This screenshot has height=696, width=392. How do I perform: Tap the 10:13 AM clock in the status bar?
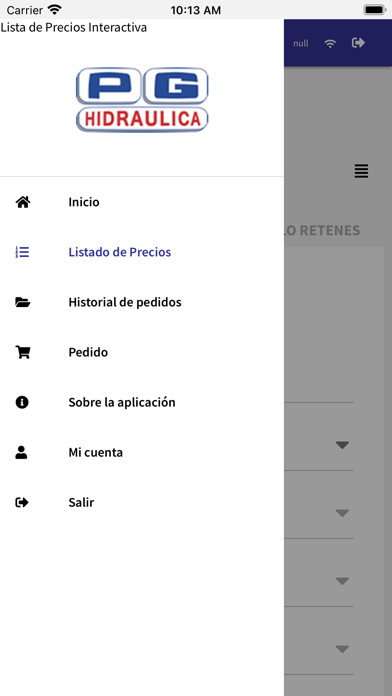[196, 10]
